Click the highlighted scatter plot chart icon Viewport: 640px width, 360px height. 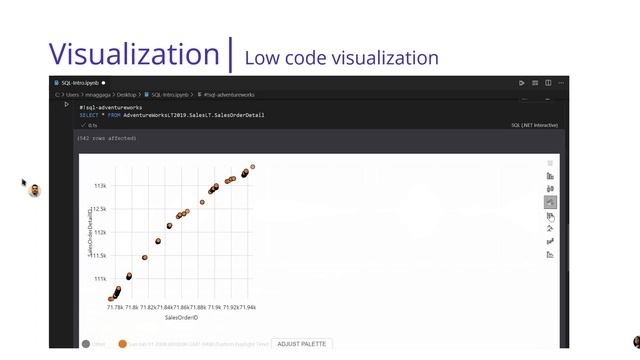coord(550,202)
